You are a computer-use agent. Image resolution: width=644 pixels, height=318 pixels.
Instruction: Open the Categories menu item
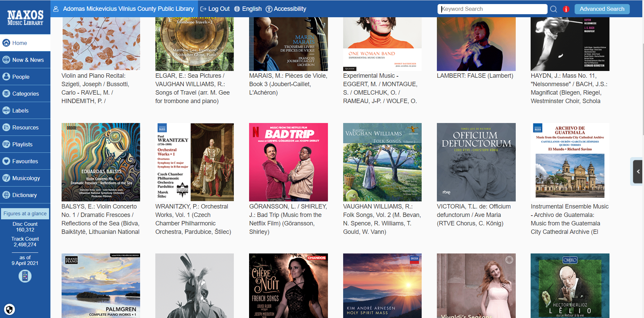click(25, 94)
